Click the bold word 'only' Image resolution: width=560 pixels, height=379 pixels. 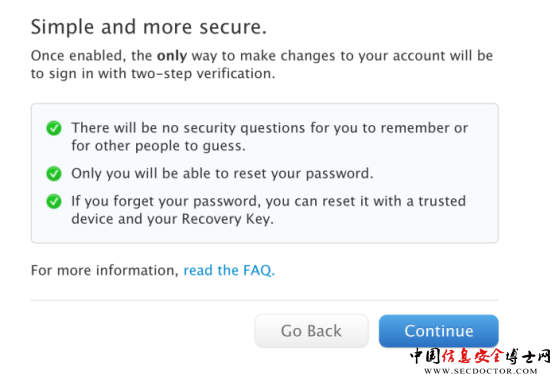tap(172, 56)
